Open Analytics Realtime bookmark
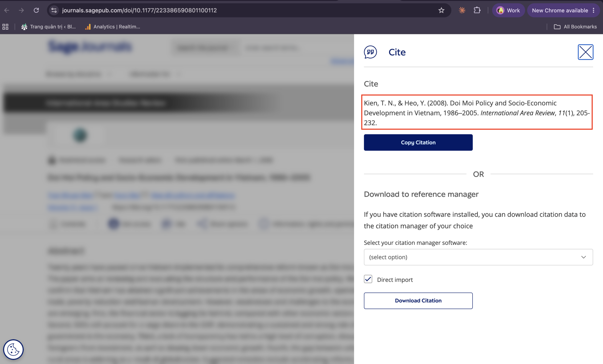Image resolution: width=603 pixels, height=364 pixels. [112, 27]
